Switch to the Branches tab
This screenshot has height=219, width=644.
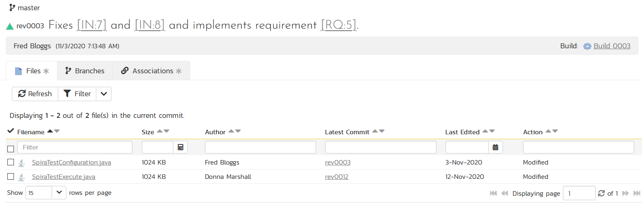click(x=85, y=71)
